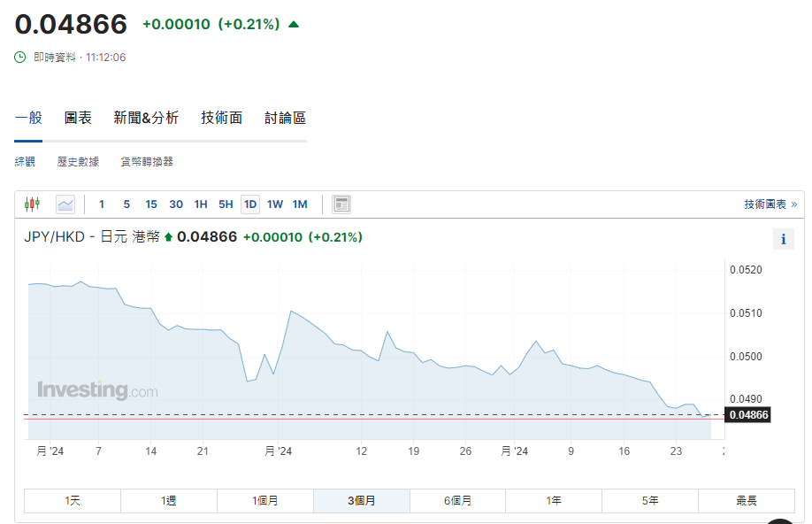Select the 5H chart interval
This screenshot has width=812, height=524.
(226, 204)
